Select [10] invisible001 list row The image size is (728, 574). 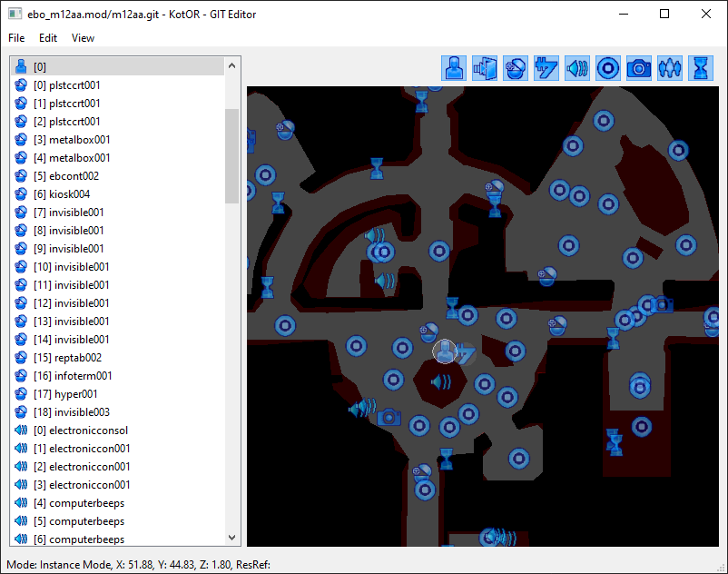pyautogui.click(x=117, y=267)
